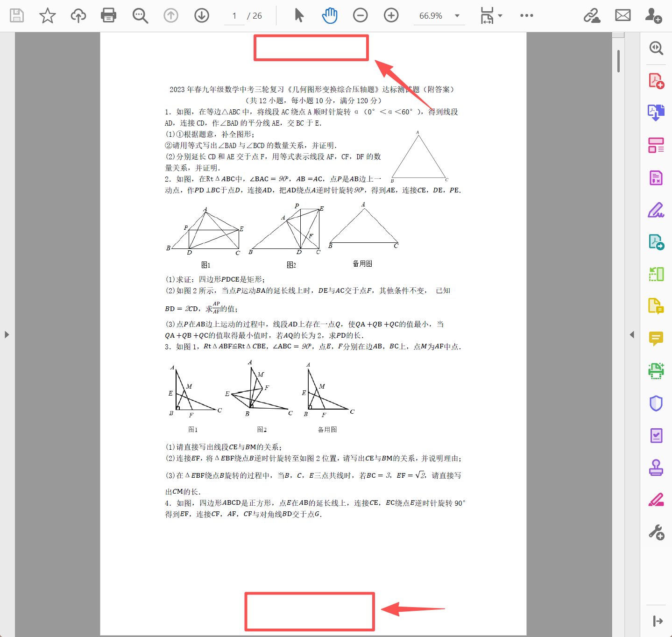Open the highlight annotation tool
The image size is (672, 637).
[656, 500]
